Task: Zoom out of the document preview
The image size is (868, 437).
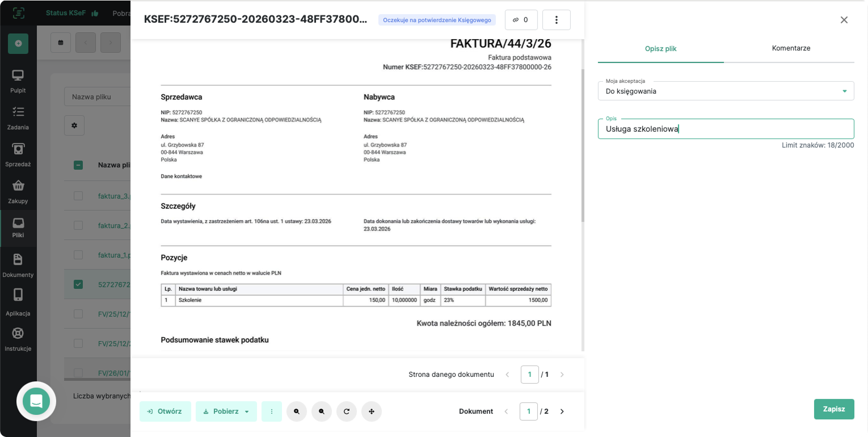Action: click(322, 411)
